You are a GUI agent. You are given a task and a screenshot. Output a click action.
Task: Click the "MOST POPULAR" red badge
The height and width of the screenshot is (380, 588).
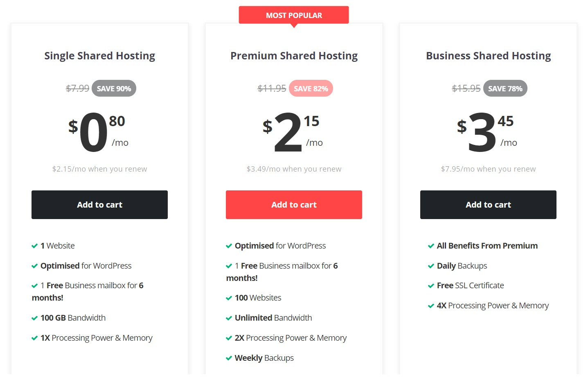coord(294,15)
